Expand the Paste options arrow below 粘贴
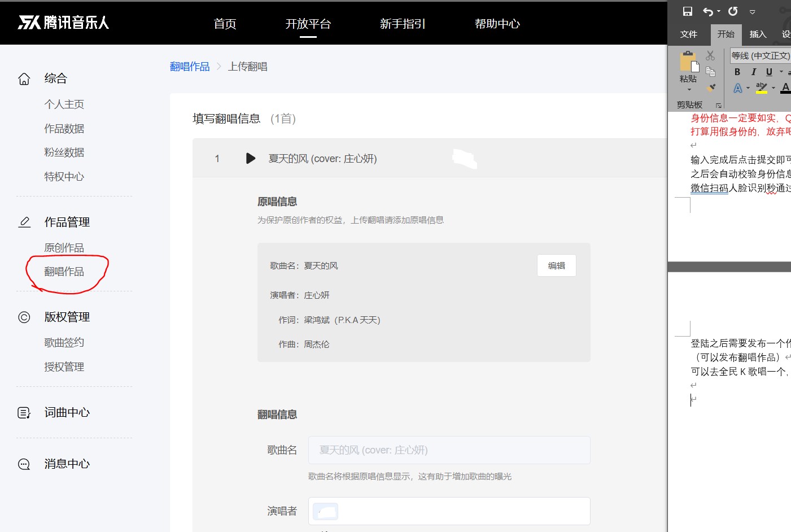The height and width of the screenshot is (532, 791). tap(689, 90)
